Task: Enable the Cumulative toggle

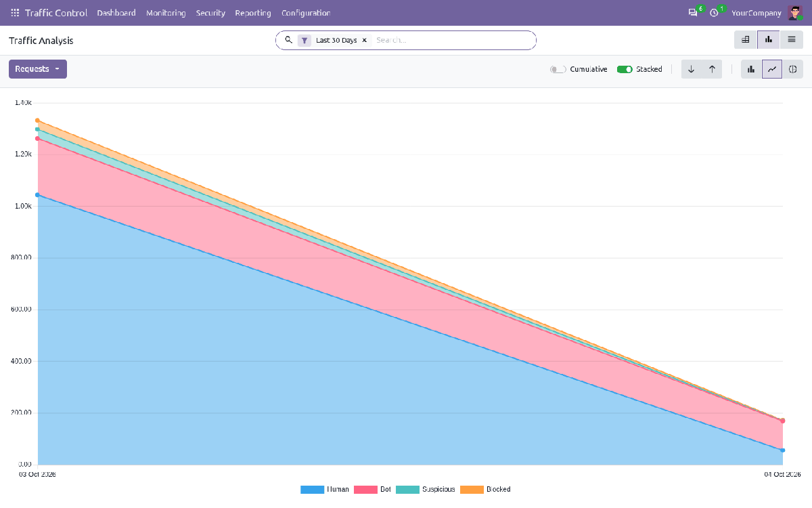Action: pos(558,69)
